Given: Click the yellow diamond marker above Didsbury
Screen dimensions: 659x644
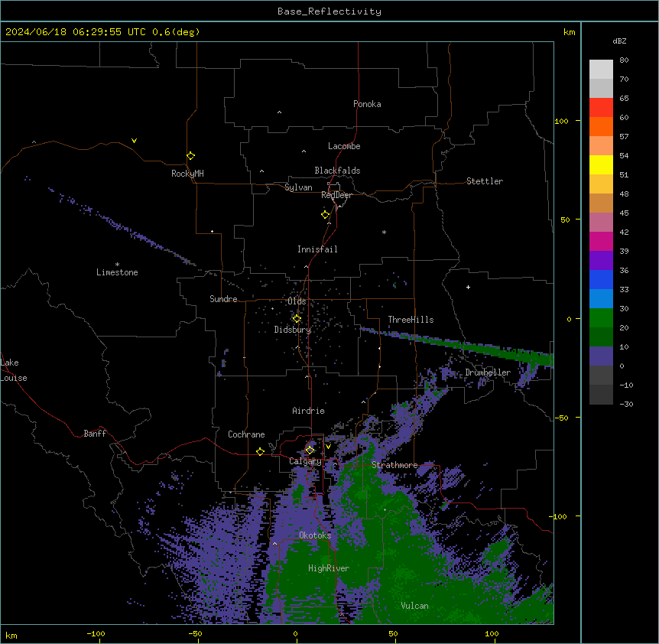Looking at the screenshot, I should coord(297,319).
